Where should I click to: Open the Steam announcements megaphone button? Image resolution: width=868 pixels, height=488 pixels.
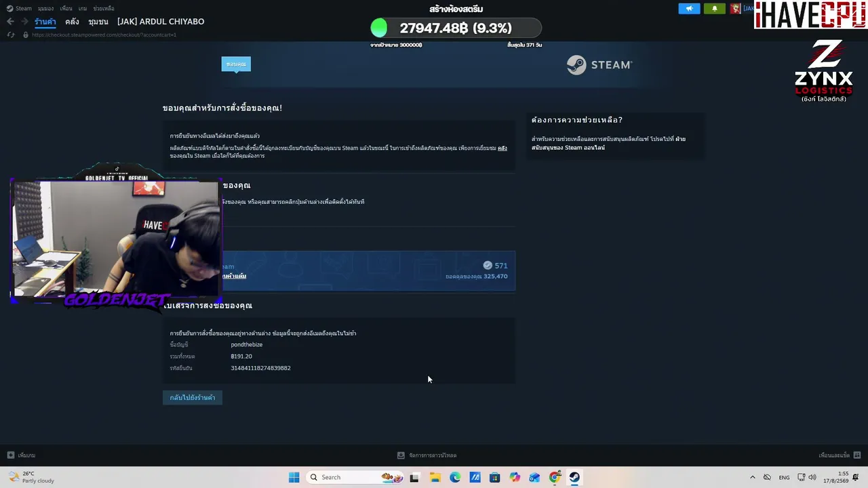[689, 9]
